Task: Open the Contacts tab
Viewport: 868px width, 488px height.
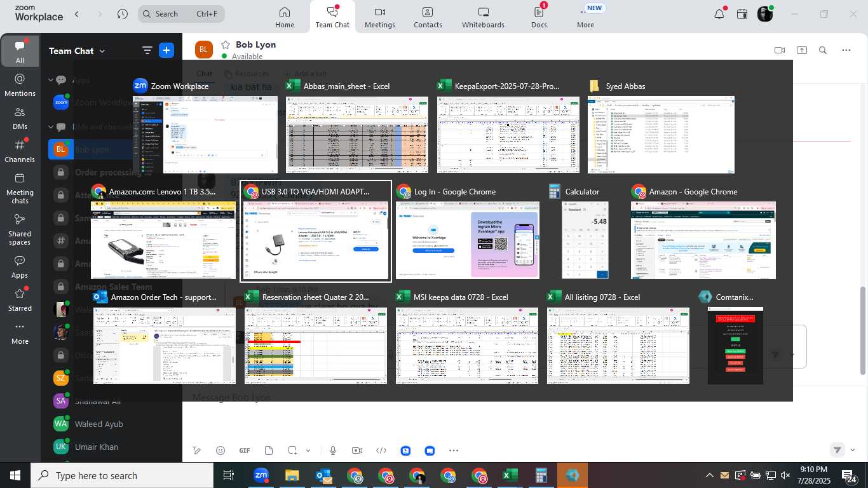Action: pos(428,17)
